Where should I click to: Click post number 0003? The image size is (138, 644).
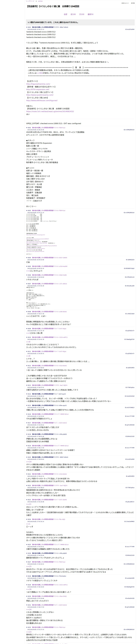tap(29, 210)
